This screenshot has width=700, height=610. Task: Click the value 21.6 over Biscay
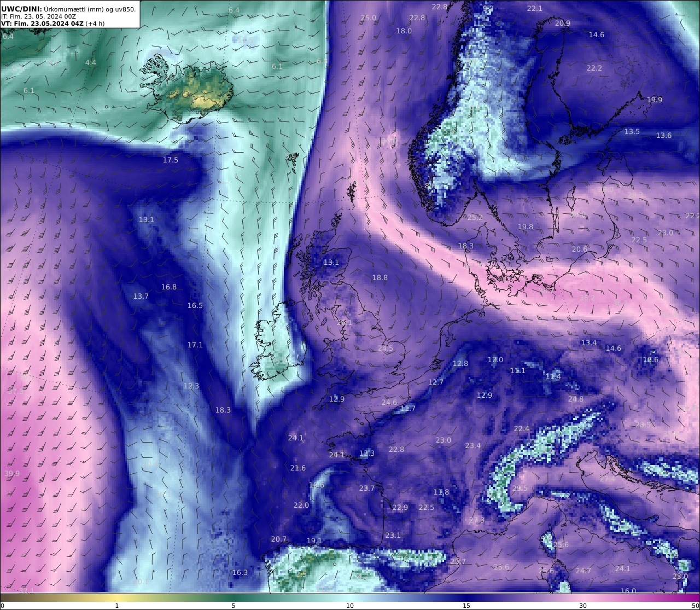298,468
